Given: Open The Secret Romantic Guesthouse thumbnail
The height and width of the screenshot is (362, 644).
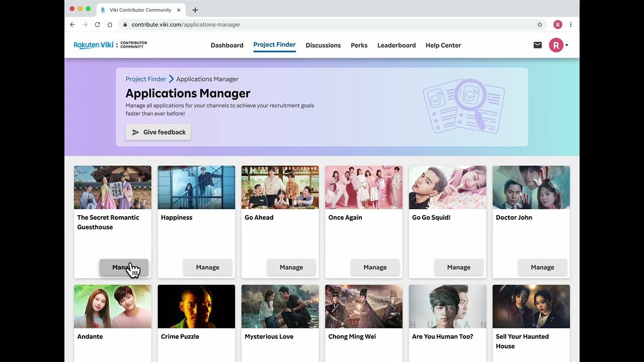Looking at the screenshot, I should click(x=113, y=188).
